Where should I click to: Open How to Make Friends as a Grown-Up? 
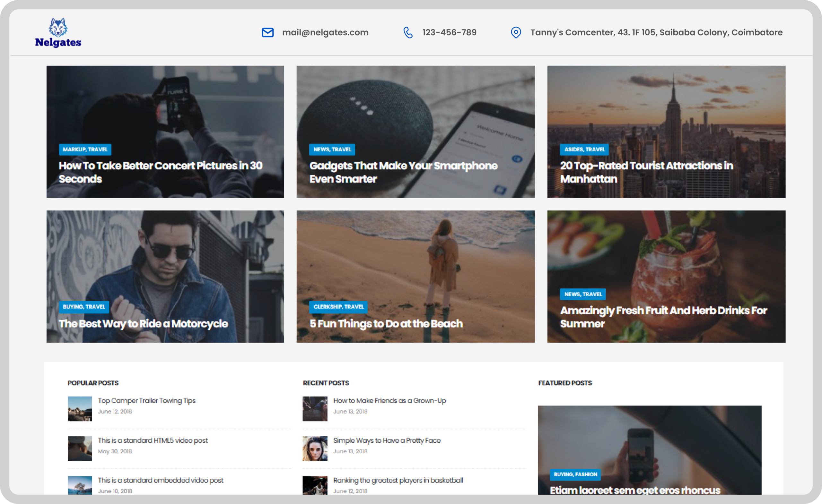[x=389, y=401]
